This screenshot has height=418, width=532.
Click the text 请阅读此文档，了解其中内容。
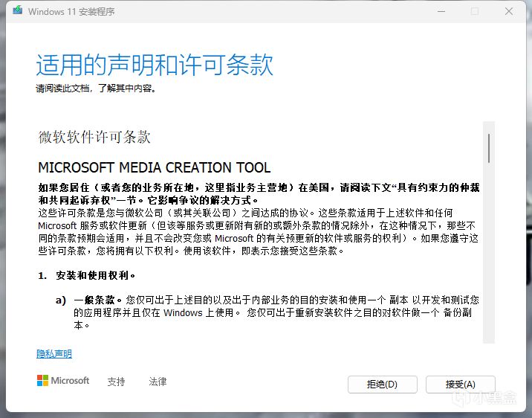click(x=96, y=89)
